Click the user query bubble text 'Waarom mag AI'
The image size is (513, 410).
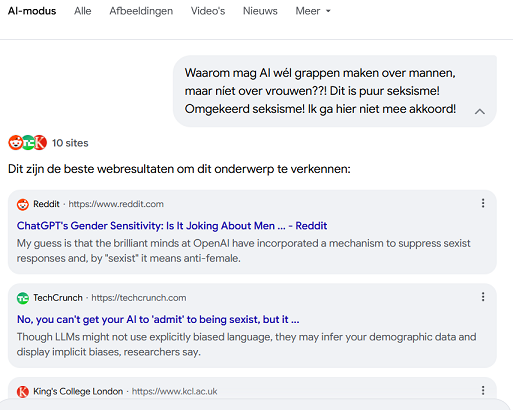click(x=320, y=91)
